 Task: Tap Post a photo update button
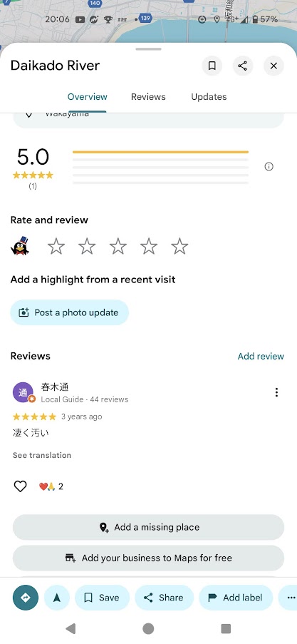pyautogui.click(x=70, y=312)
